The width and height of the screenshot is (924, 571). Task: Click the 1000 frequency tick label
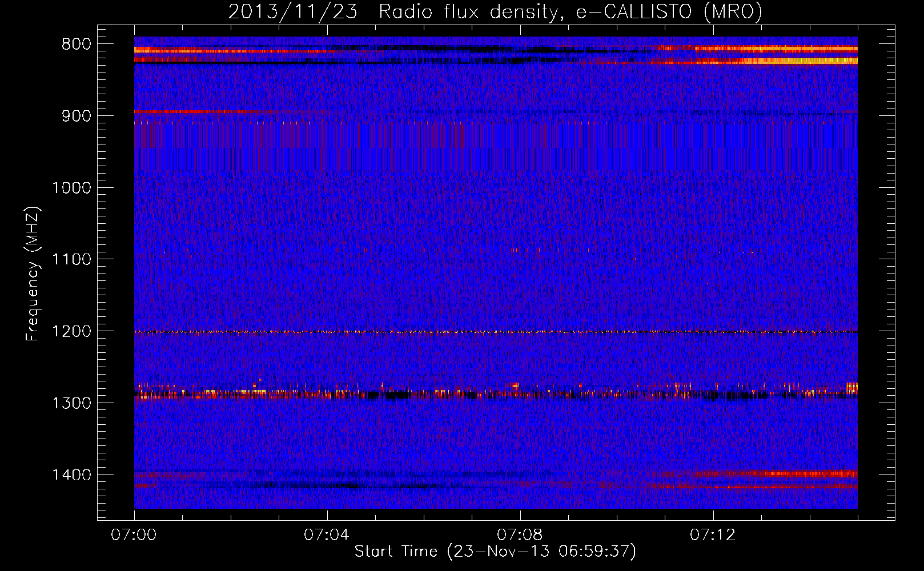71,188
